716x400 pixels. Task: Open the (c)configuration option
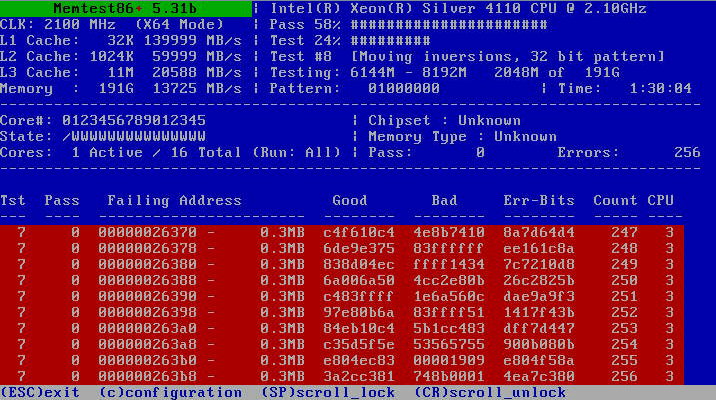pos(170,392)
